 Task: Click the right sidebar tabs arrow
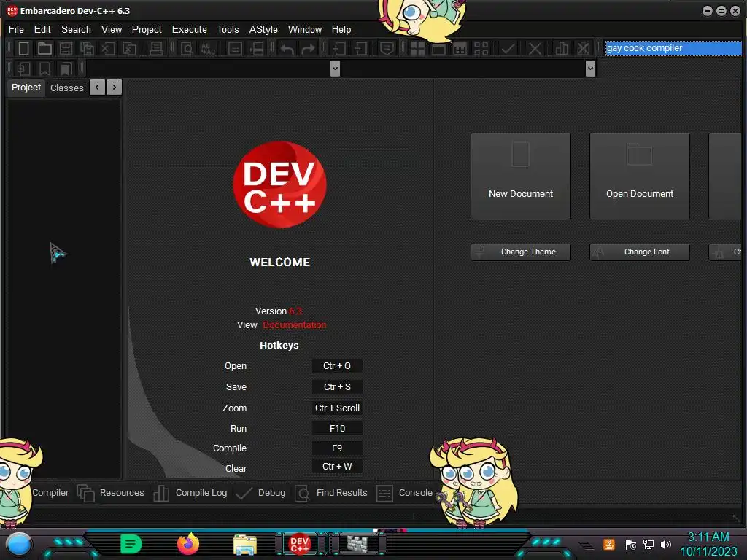pyautogui.click(x=115, y=87)
